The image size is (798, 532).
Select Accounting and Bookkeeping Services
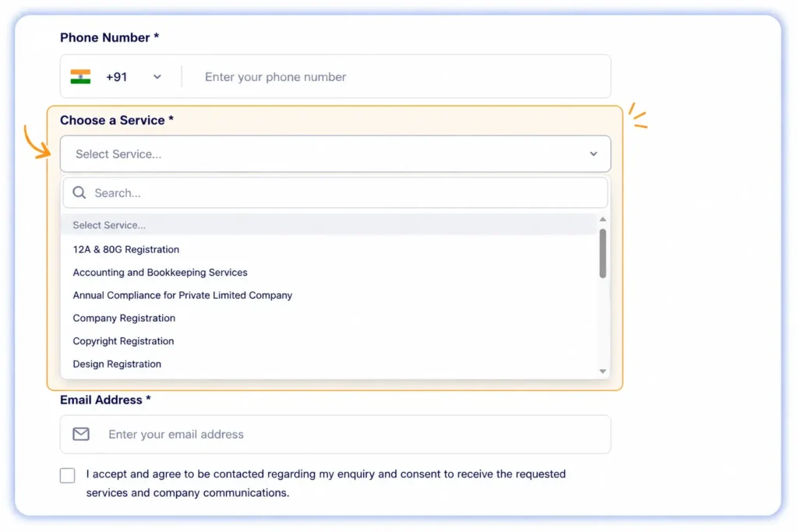click(160, 272)
